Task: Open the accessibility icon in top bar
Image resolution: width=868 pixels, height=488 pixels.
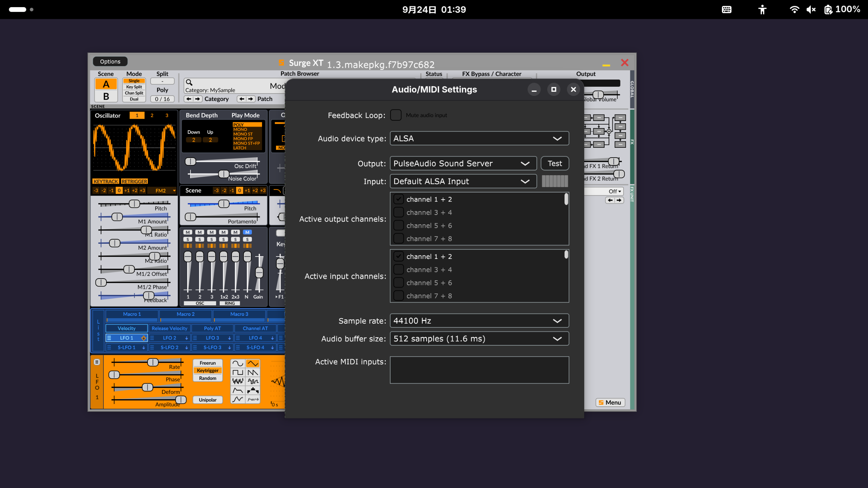Action: click(763, 9)
